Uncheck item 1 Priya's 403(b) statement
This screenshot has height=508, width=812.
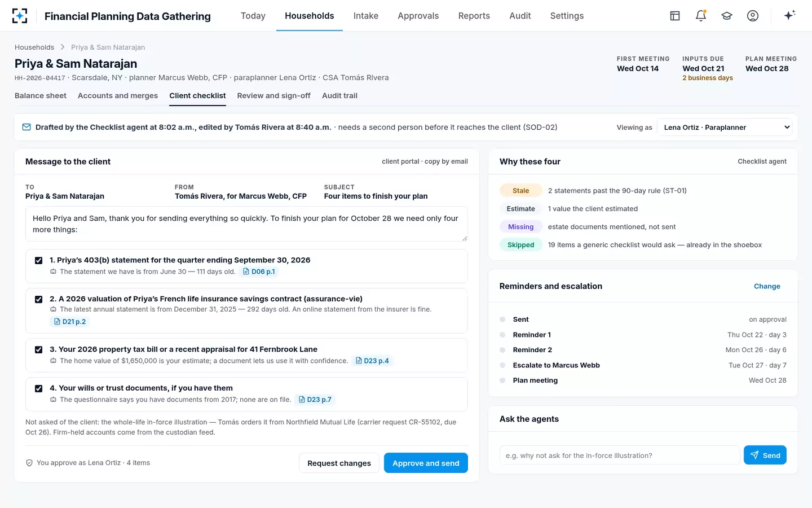coord(39,260)
